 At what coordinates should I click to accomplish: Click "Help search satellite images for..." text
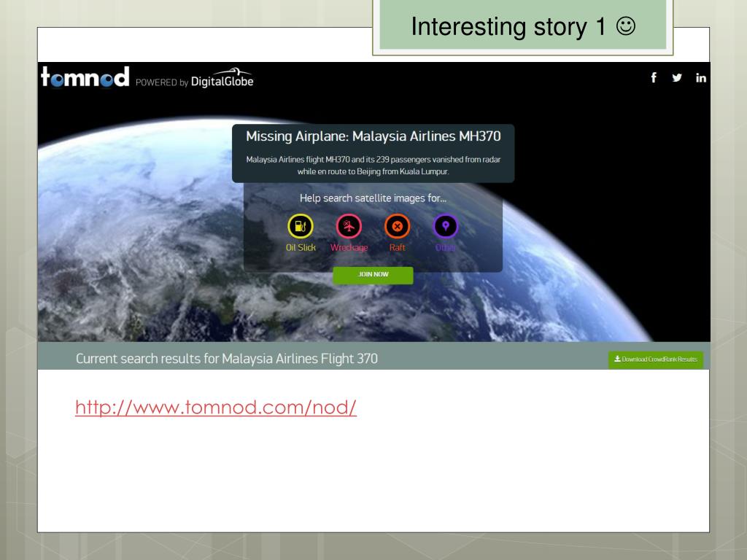click(x=373, y=198)
